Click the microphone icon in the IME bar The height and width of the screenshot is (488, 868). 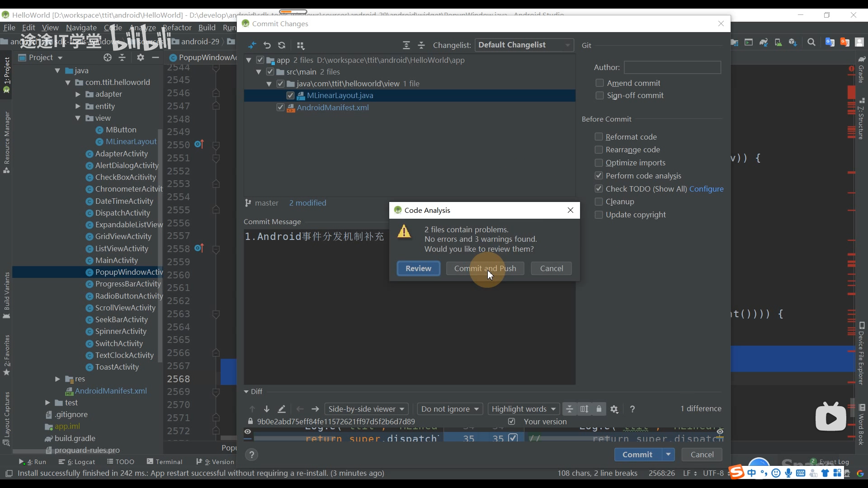point(788,473)
